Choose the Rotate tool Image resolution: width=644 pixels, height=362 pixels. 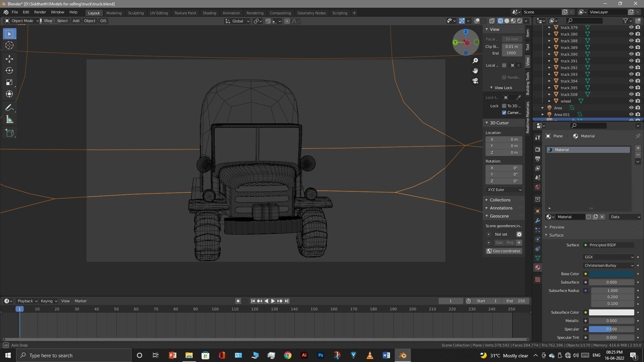coord(9,71)
